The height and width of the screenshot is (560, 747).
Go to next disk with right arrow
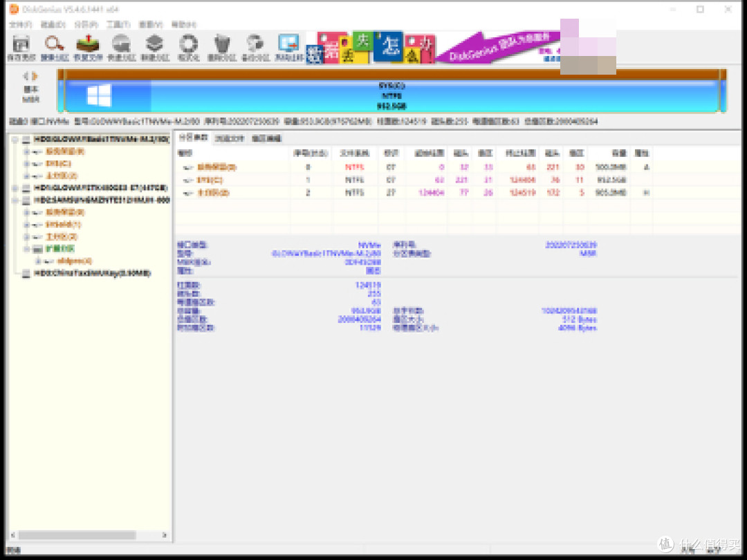[36, 76]
